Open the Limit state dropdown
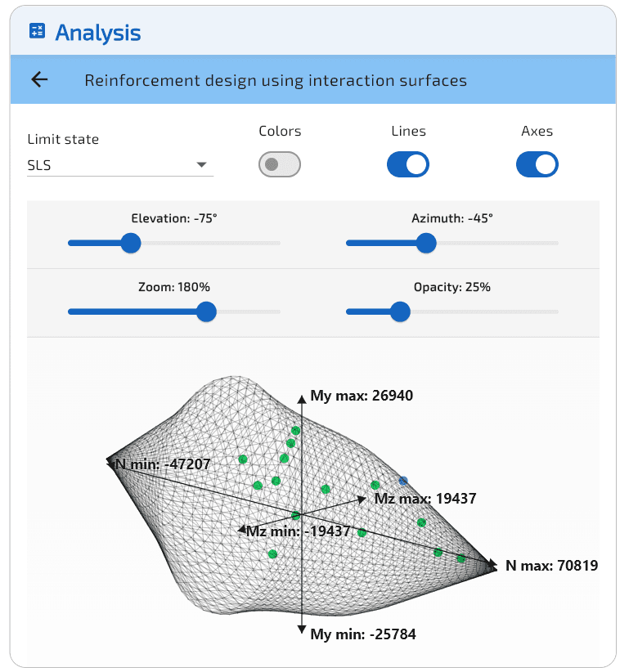This screenshot has width=620, height=672. (x=119, y=165)
